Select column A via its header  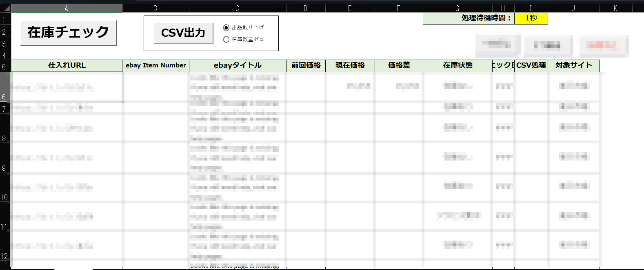pos(67,8)
